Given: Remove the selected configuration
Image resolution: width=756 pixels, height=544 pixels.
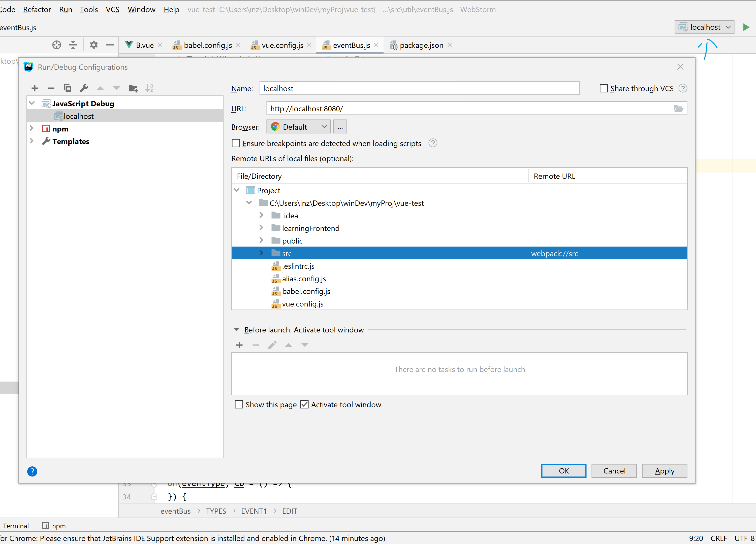Looking at the screenshot, I should [x=51, y=88].
